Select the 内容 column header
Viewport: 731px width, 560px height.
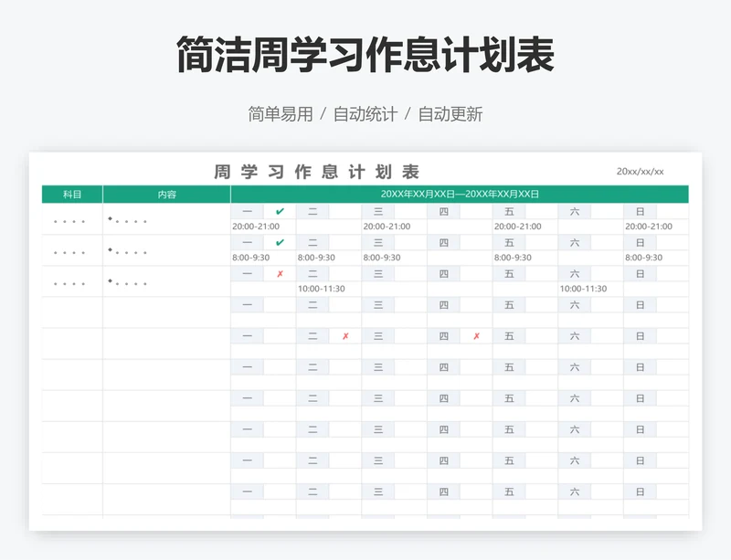165,193
